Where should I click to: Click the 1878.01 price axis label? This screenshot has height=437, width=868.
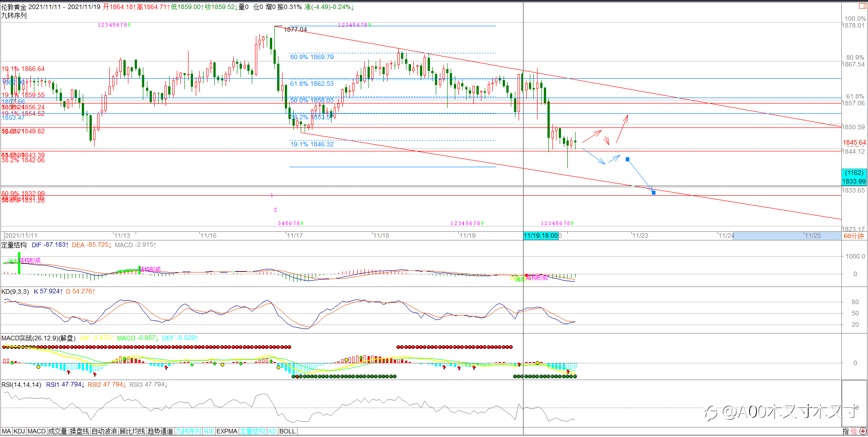click(x=854, y=25)
